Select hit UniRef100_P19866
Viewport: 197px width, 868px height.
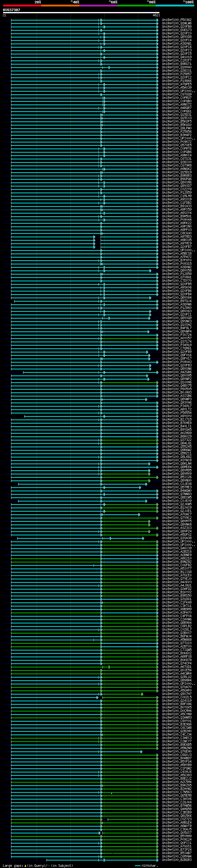[177, 81]
